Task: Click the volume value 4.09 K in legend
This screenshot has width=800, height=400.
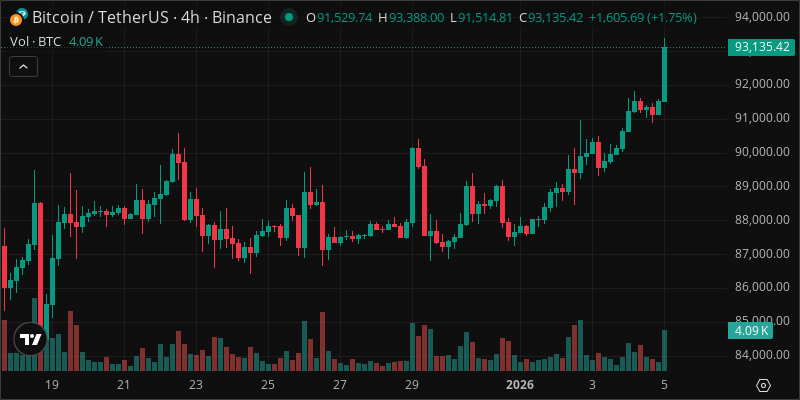Action: [84, 42]
